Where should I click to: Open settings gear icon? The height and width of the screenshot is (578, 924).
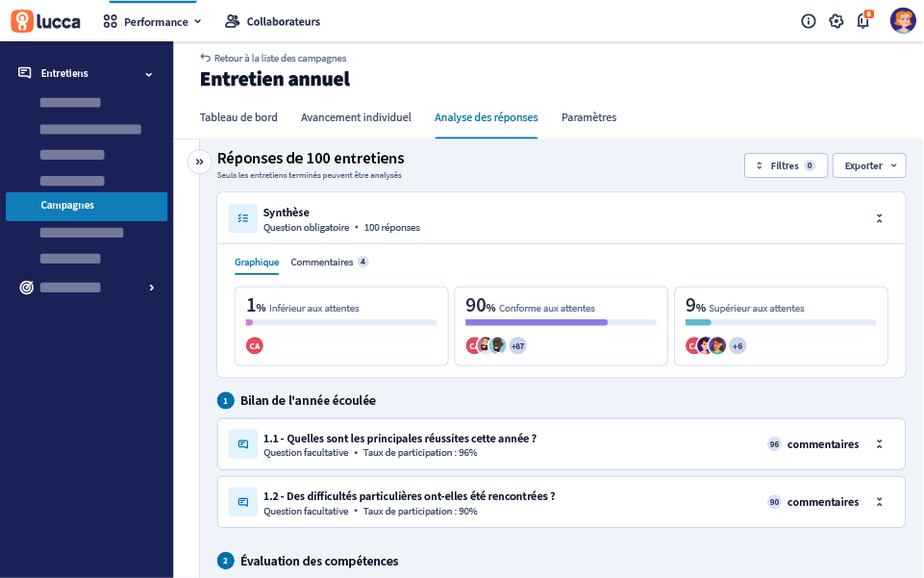pyautogui.click(x=837, y=22)
